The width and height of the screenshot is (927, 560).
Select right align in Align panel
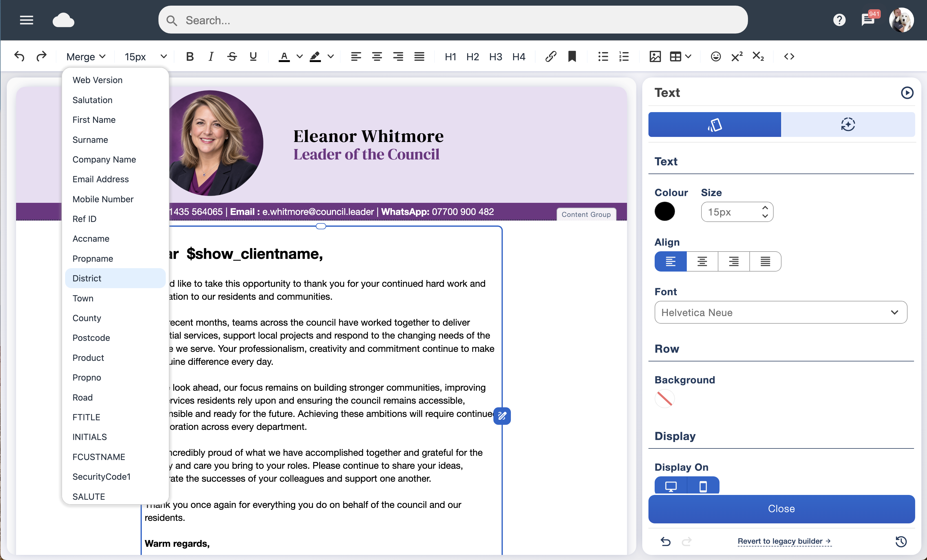point(734,261)
